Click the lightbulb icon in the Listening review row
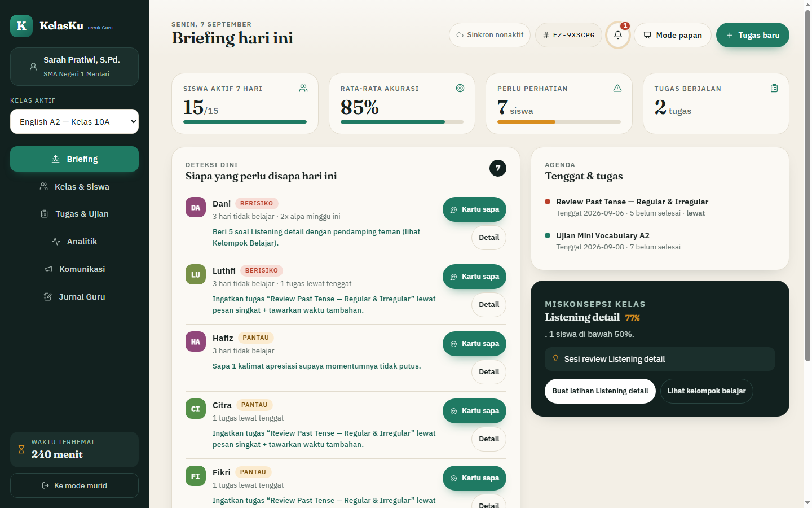Screen dimensions: 812x508 coord(555,359)
